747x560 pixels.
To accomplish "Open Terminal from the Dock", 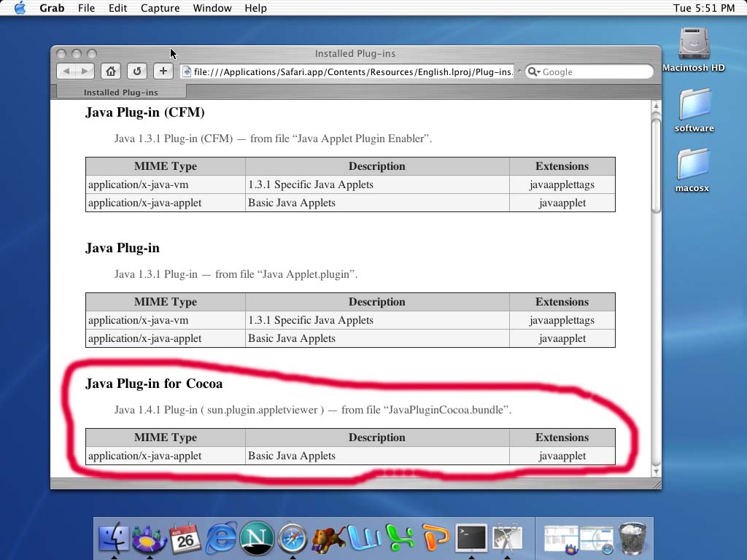I will tap(471, 538).
